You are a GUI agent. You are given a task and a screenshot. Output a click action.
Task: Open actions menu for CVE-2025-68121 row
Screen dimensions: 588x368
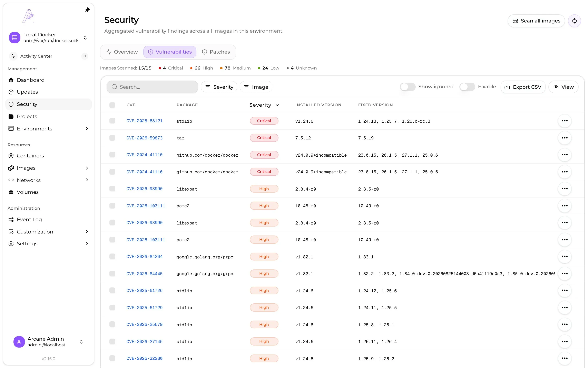[x=565, y=121]
